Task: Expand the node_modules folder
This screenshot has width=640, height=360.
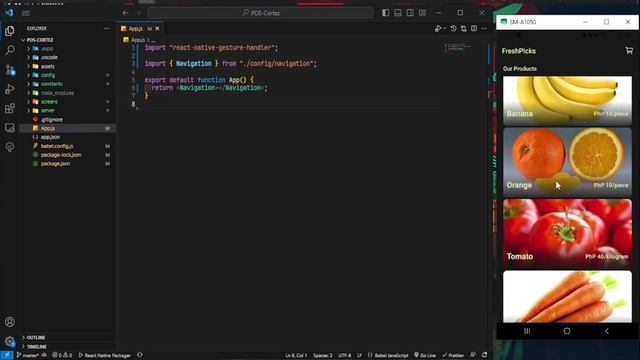Action: pos(29,93)
